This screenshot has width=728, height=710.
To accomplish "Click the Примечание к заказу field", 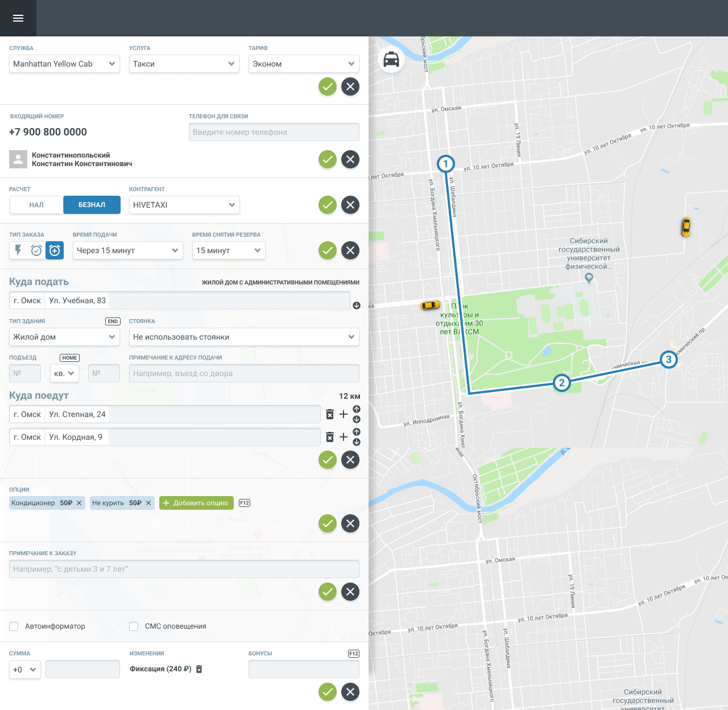I will click(x=184, y=569).
